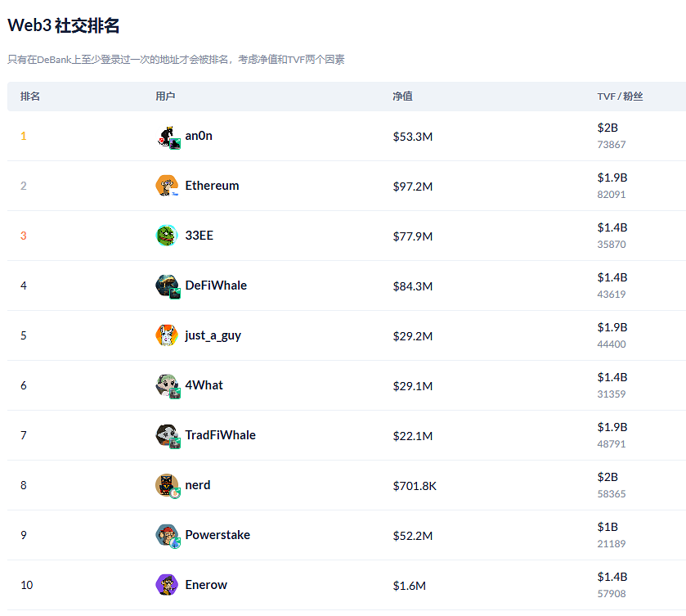The width and height of the screenshot is (686, 616).
Task: Click Enerow's purple avatar
Action: pos(167,585)
